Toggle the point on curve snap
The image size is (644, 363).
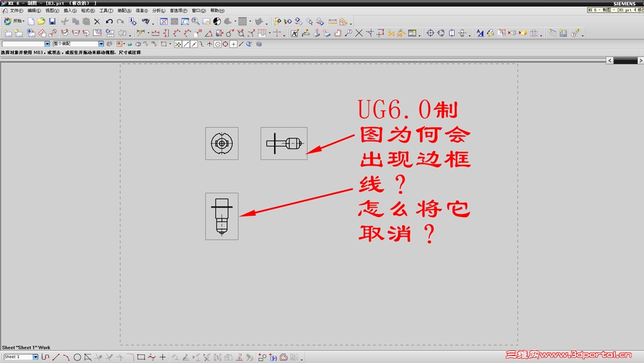tap(241, 44)
